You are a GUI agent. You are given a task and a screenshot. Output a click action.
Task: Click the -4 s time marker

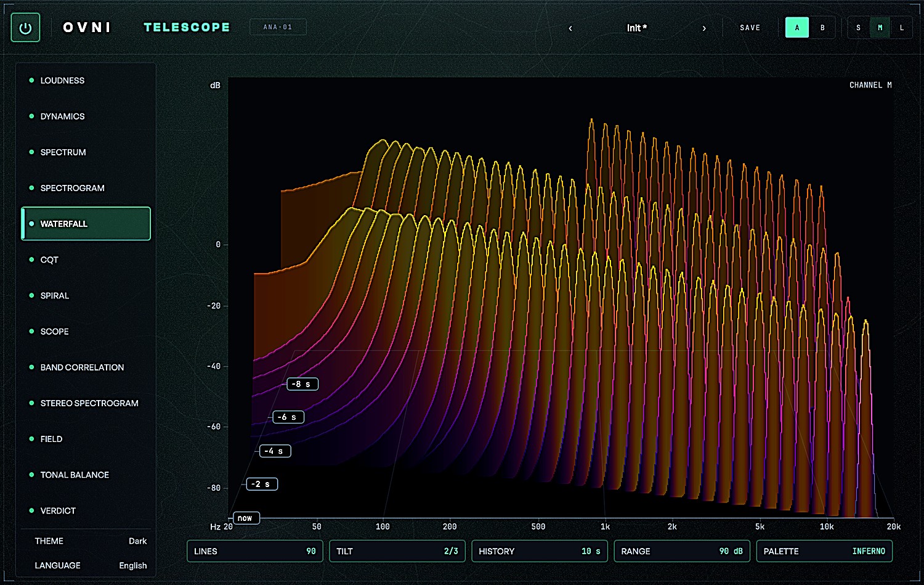click(275, 451)
